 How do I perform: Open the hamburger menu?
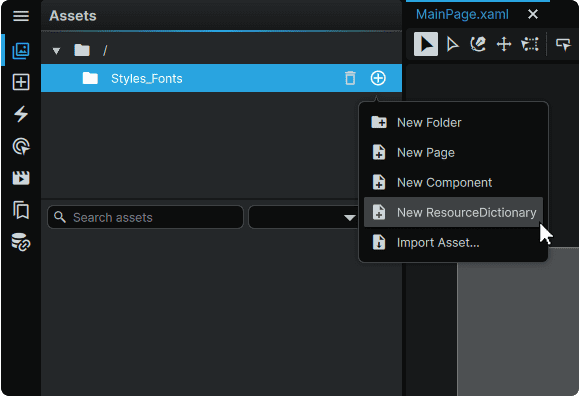(21, 16)
